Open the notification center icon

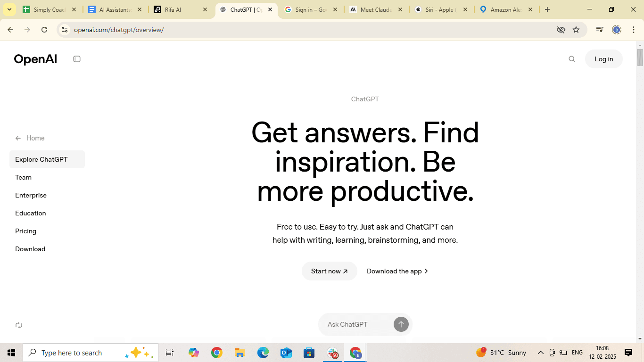pos(628,353)
